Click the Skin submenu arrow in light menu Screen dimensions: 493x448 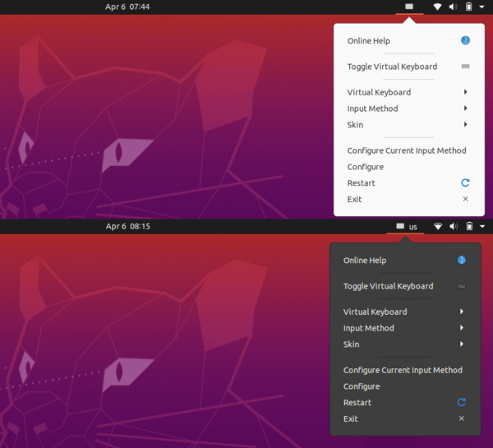click(x=466, y=125)
